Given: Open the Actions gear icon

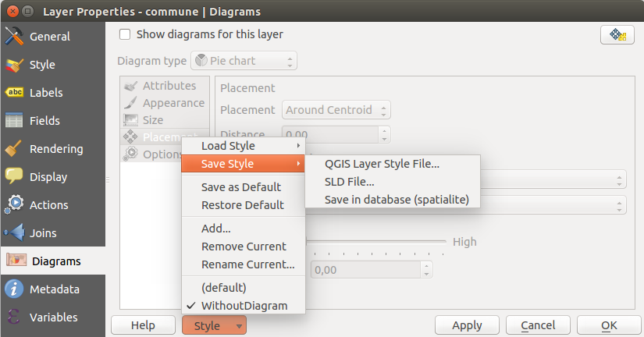Looking at the screenshot, I should tap(14, 205).
